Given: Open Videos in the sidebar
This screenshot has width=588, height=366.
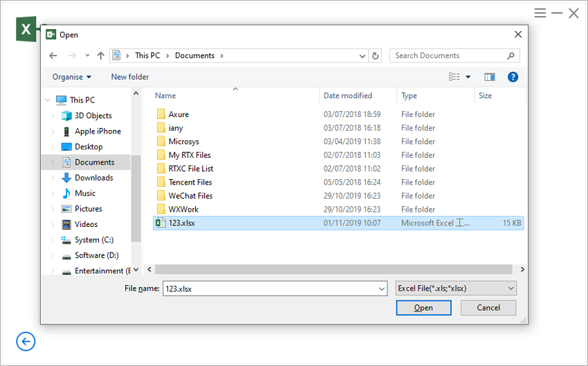Looking at the screenshot, I should click(86, 224).
